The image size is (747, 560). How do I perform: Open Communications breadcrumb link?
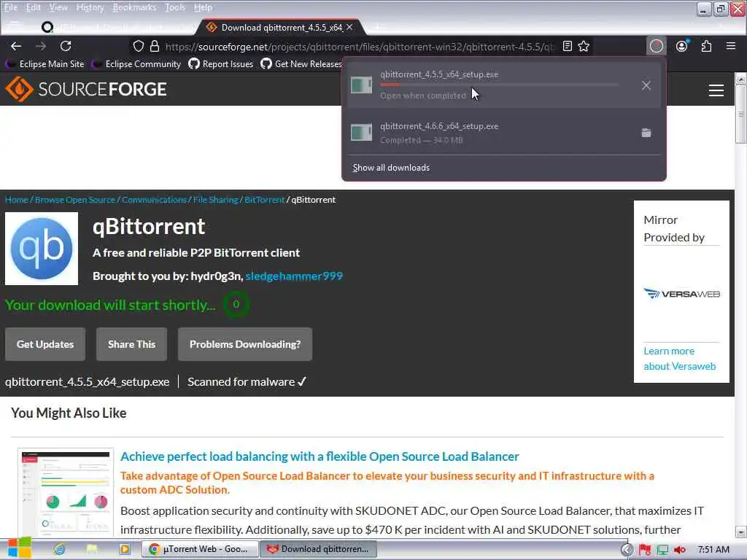(154, 200)
